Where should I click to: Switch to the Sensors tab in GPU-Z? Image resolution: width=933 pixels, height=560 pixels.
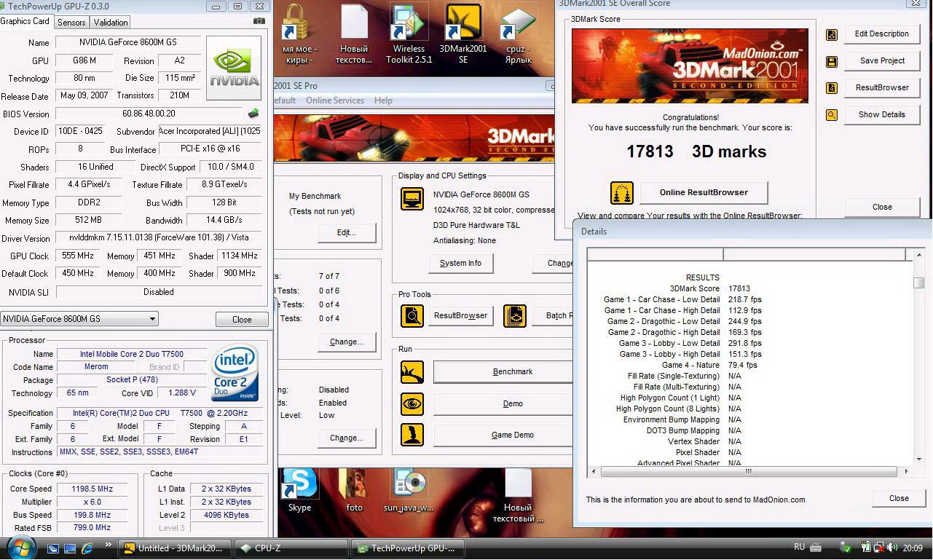pyautogui.click(x=71, y=22)
